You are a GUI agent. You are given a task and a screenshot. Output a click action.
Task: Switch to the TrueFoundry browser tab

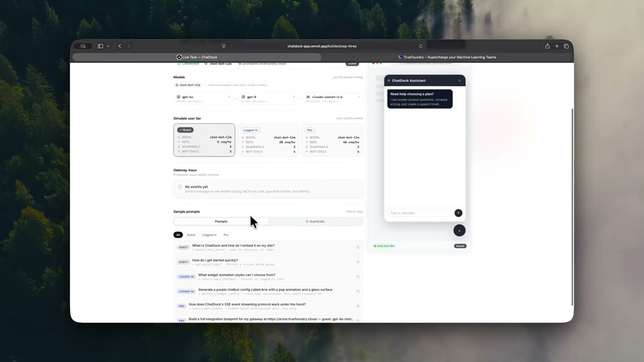(x=447, y=57)
